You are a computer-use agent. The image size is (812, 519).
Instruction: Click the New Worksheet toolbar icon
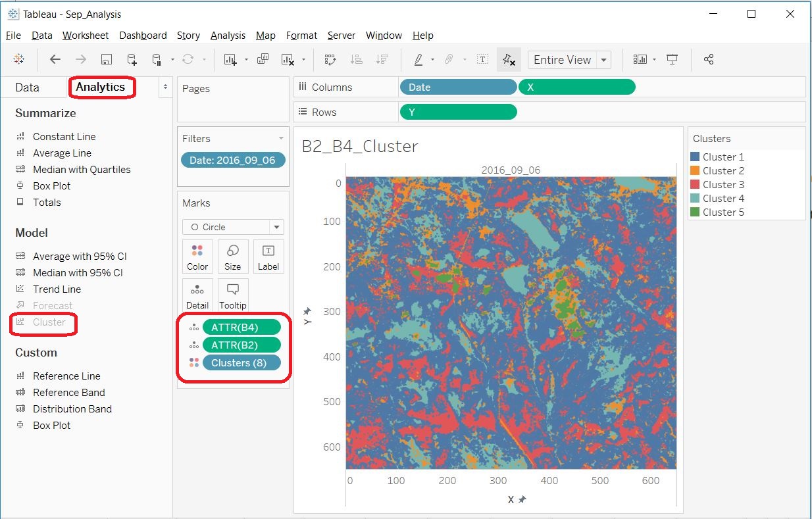[x=230, y=60]
